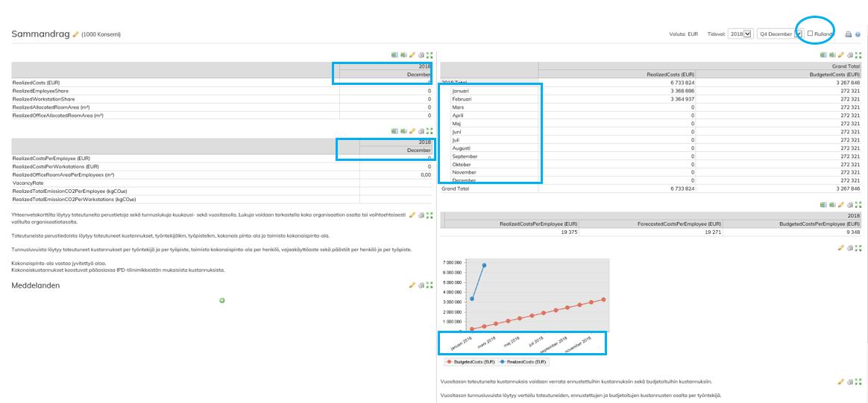868x403 pixels.
Task: Add a message with the green plus icon
Action: click(x=222, y=300)
